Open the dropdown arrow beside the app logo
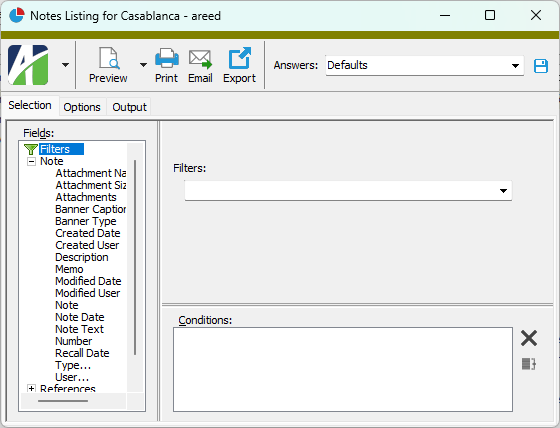This screenshot has width=560, height=428. click(x=65, y=65)
